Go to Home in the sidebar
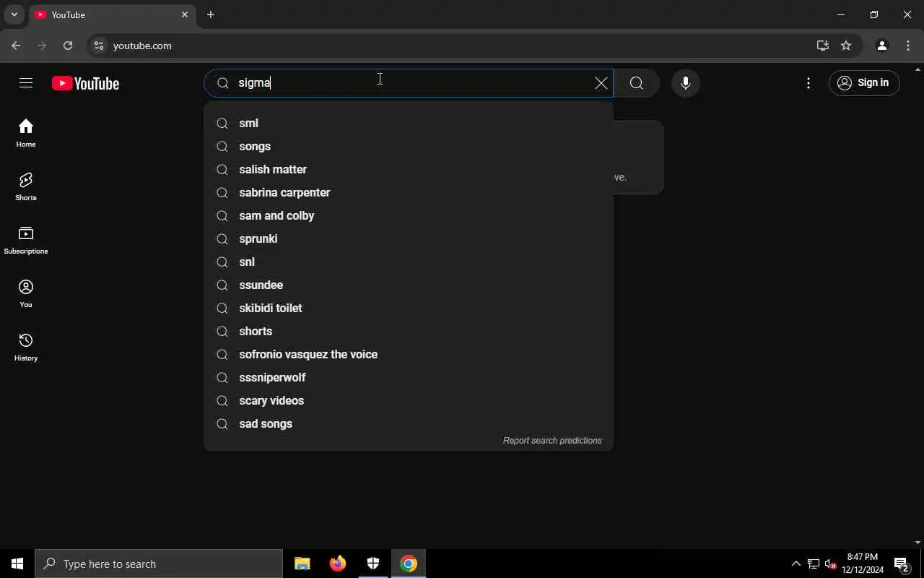The width and height of the screenshot is (924, 578). coord(26,134)
